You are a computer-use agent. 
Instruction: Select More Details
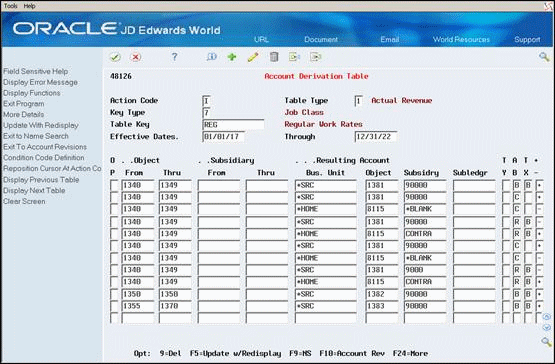pos(24,114)
